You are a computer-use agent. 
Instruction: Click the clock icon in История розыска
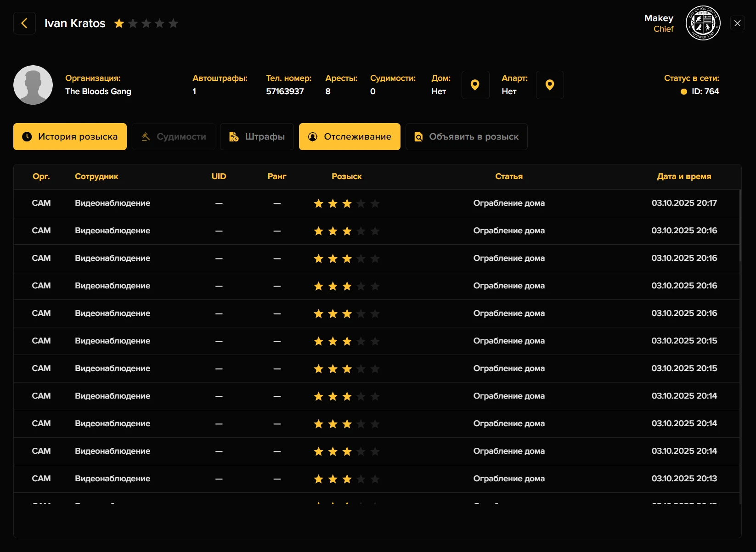(27, 137)
